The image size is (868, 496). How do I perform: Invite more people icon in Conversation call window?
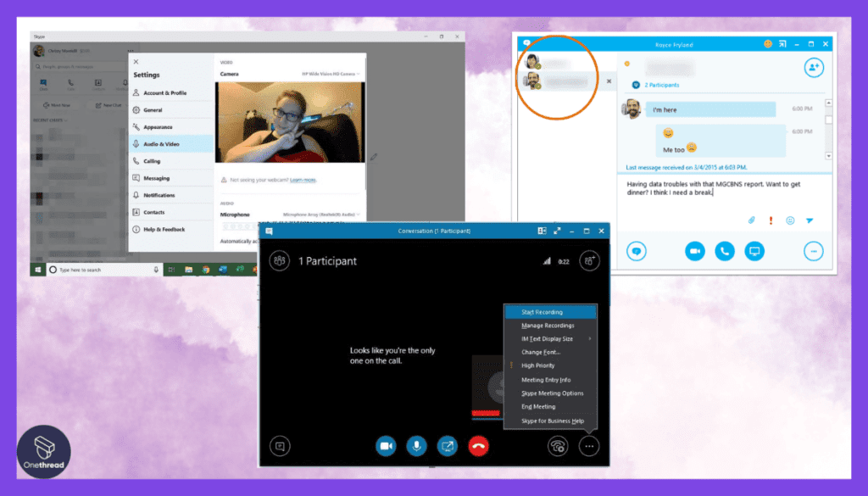tap(590, 261)
